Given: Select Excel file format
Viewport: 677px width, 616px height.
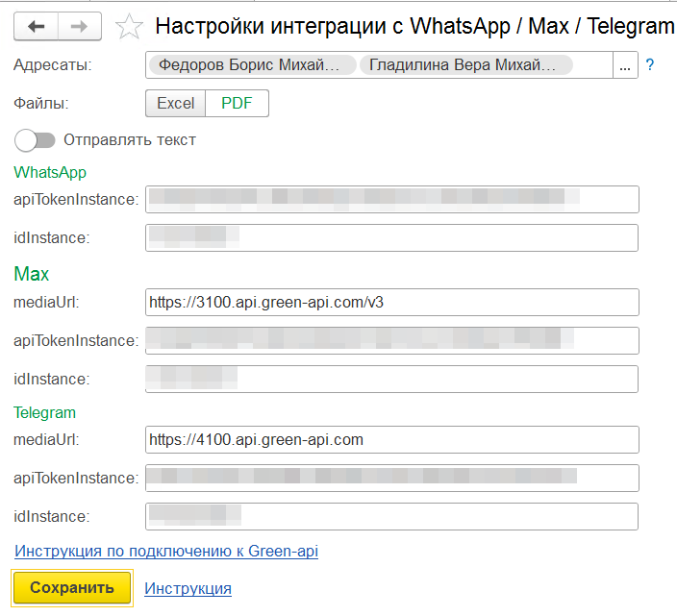Looking at the screenshot, I should coord(175,104).
